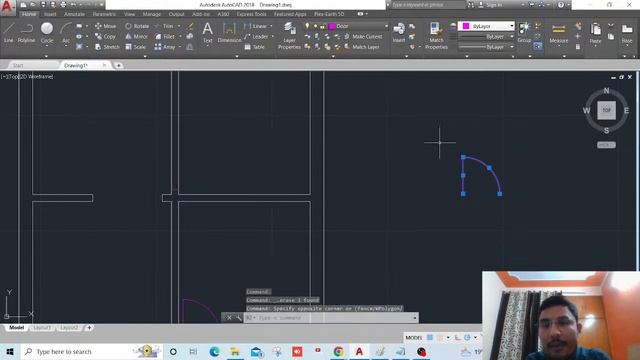640x360 pixels.
Task: Click Sign In in the title bar
Action: pos(490,5)
